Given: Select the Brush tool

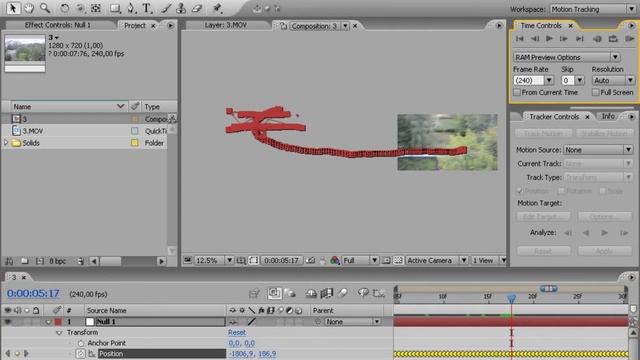Looking at the screenshot, I should coord(166,8).
